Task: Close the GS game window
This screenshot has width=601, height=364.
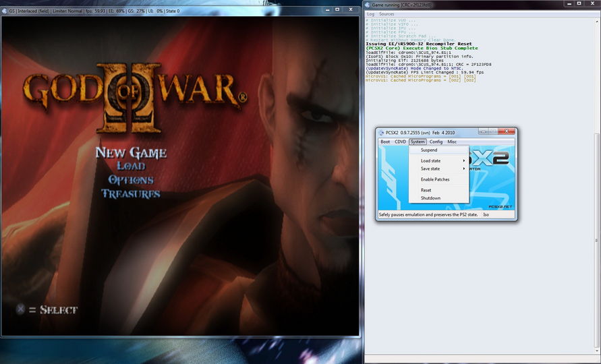Action: pos(350,9)
